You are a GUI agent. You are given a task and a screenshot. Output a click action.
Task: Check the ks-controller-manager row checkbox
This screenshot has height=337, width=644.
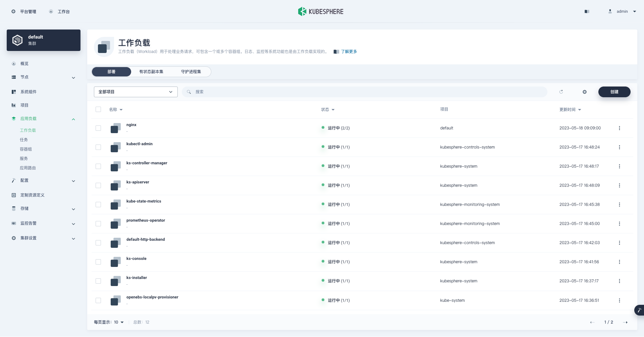98,166
